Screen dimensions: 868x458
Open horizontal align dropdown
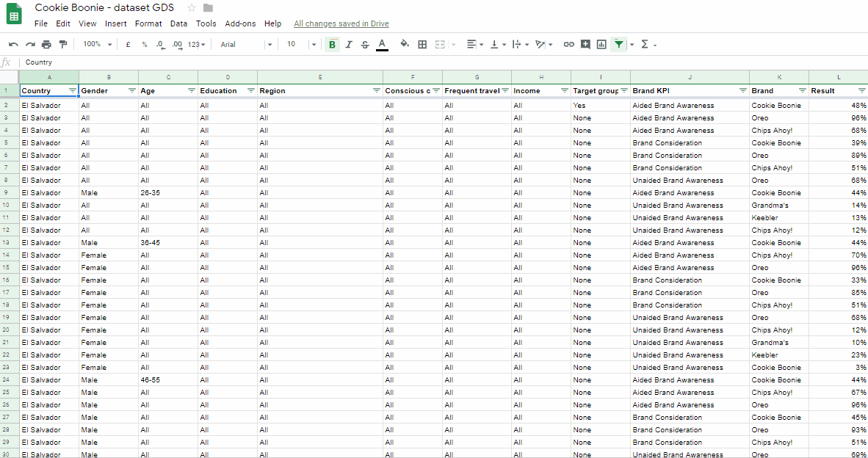(x=475, y=44)
